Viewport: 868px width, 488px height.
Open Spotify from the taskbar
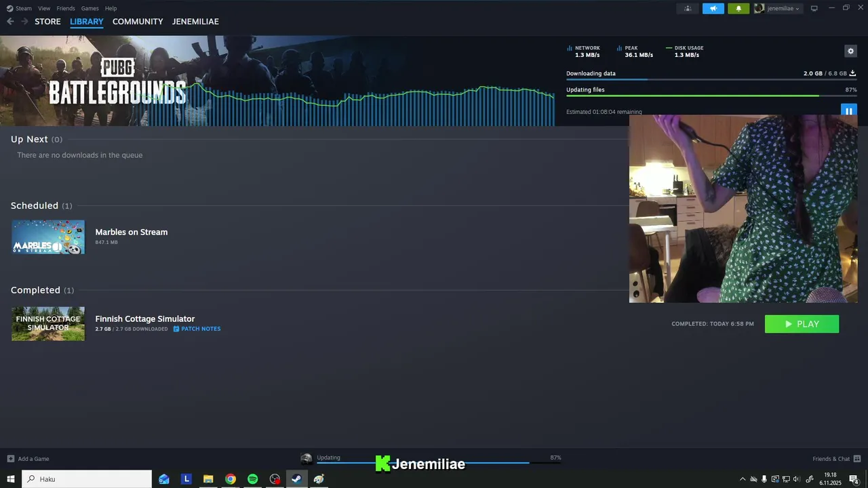pyautogui.click(x=252, y=479)
